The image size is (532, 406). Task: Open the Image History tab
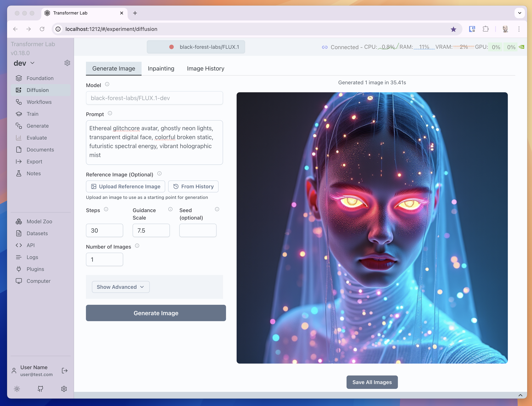pos(205,68)
